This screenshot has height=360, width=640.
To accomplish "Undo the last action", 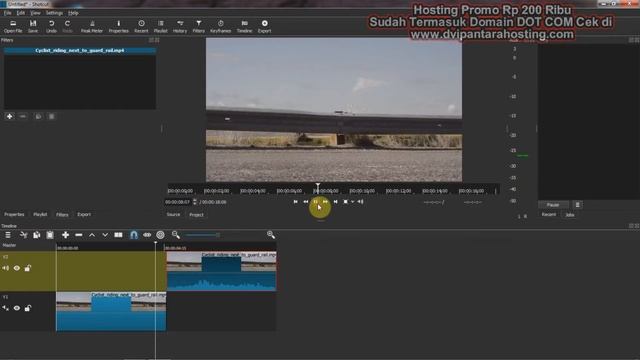I will point(51,27).
